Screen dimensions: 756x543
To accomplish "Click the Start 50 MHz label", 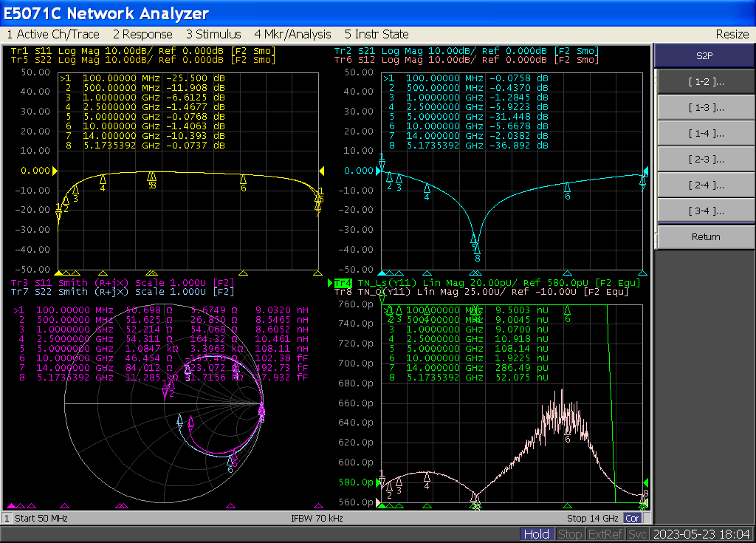I will pyautogui.click(x=41, y=519).
